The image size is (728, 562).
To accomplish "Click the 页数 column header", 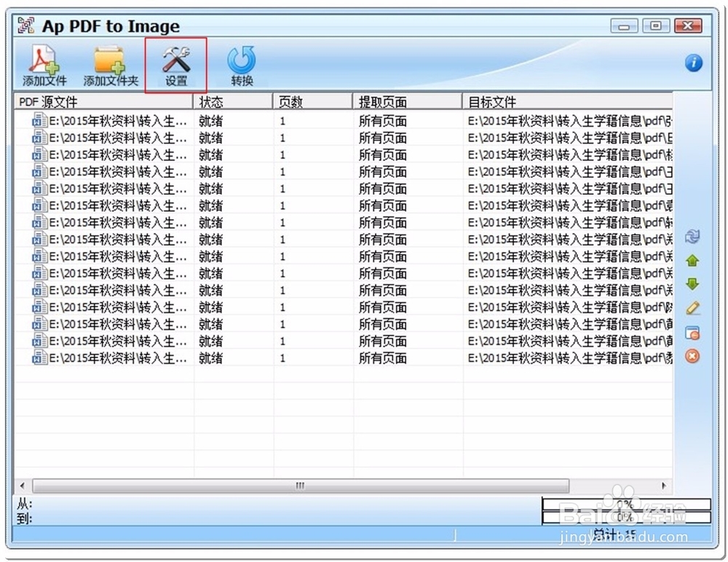I will pos(313,101).
